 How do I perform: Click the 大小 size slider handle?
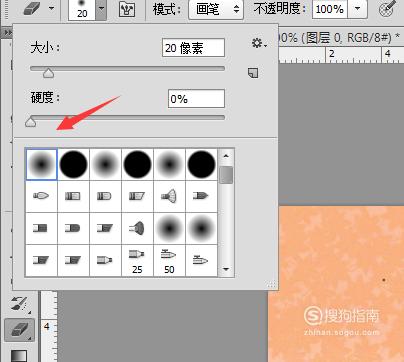(49, 73)
